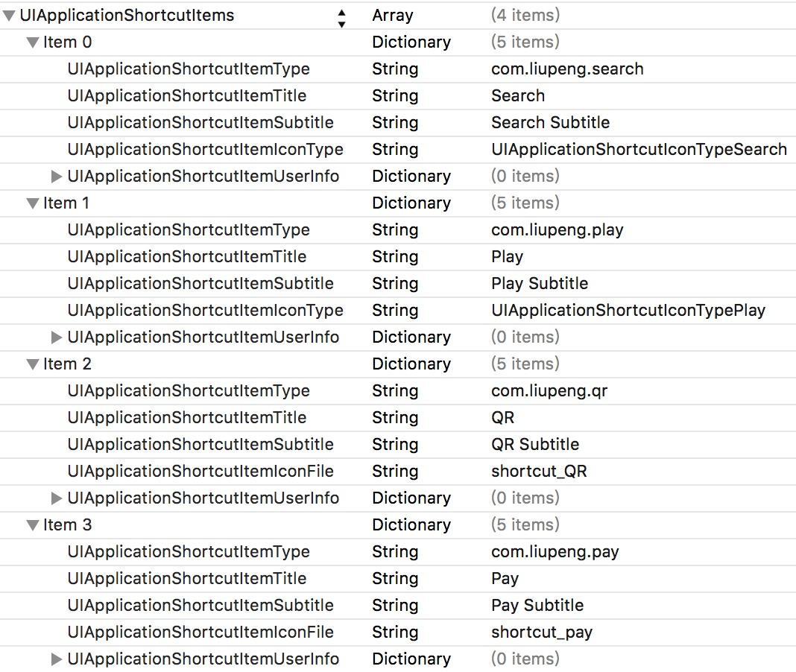
Task: Expand UserInfo dictionary under Item 3
Action: 57,659
